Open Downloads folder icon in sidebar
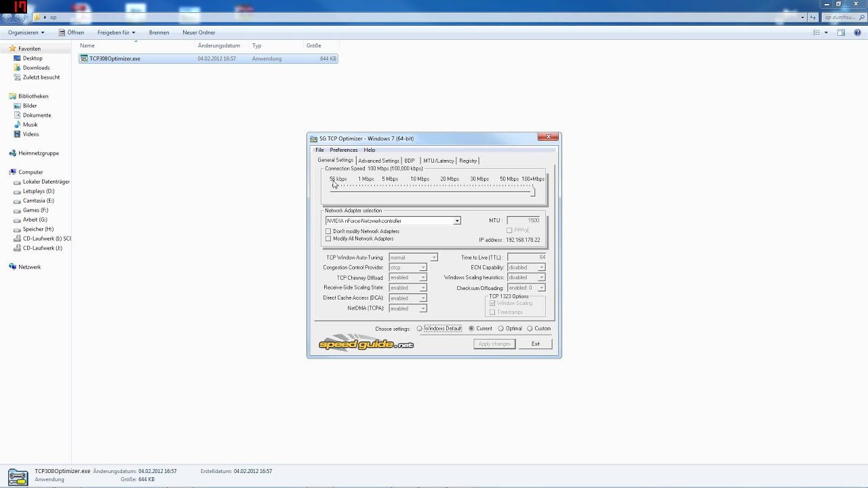Screen dimensions: 868x488 [17, 68]
